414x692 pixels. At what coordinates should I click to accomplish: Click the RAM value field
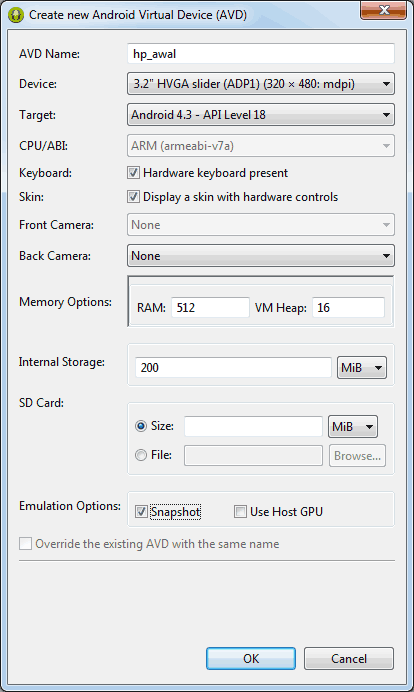211,308
